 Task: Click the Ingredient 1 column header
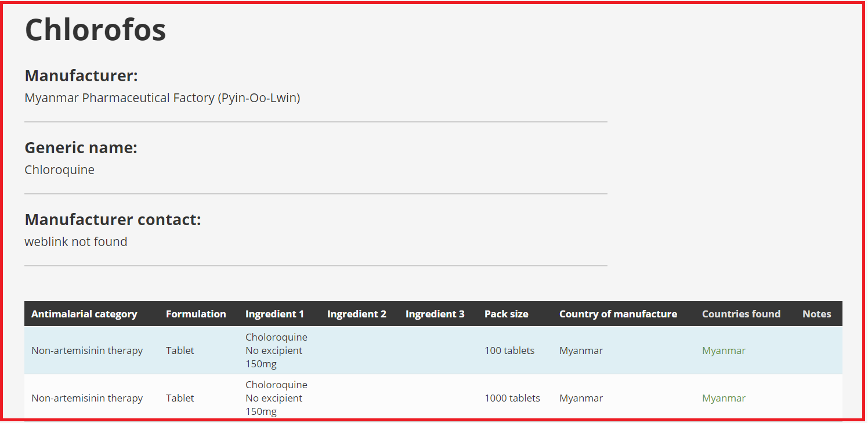(x=274, y=314)
